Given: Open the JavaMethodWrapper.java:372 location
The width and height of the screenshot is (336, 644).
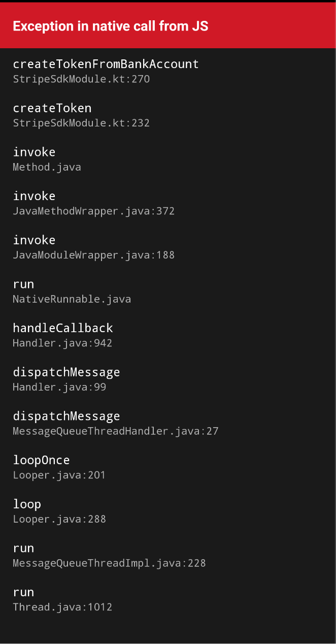Looking at the screenshot, I should click(93, 211).
